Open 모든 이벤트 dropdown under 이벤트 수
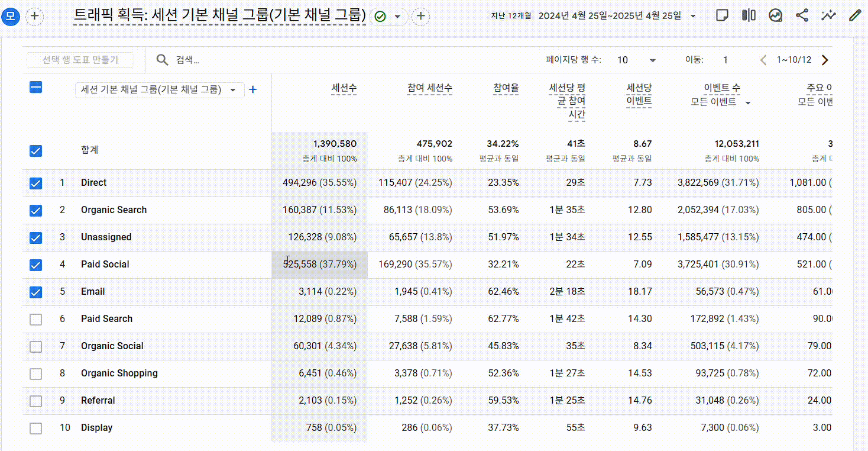The width and height of the screenshot is (868, 451). (x=721, y=102)
